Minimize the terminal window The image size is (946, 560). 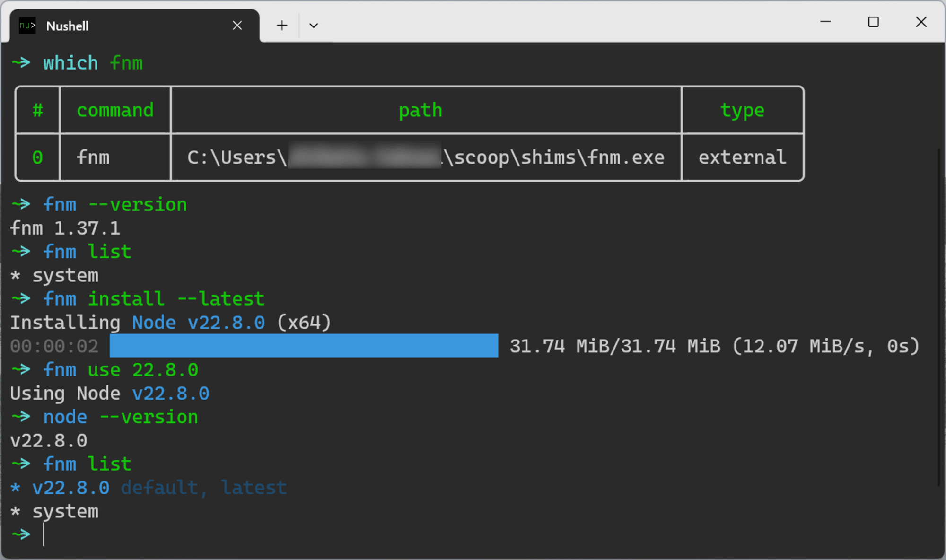click(825, 22)
